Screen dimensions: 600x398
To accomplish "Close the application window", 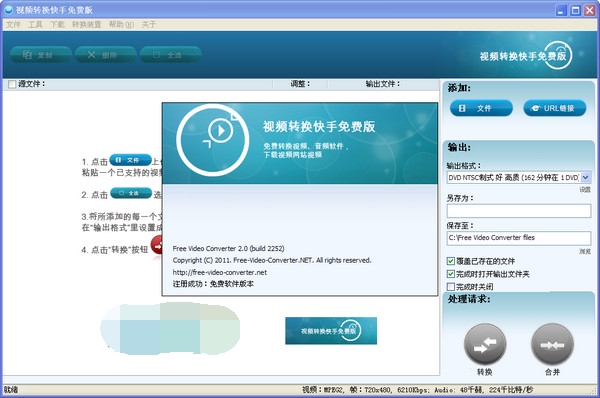I will pyautogui.click(x=589, y=10).
